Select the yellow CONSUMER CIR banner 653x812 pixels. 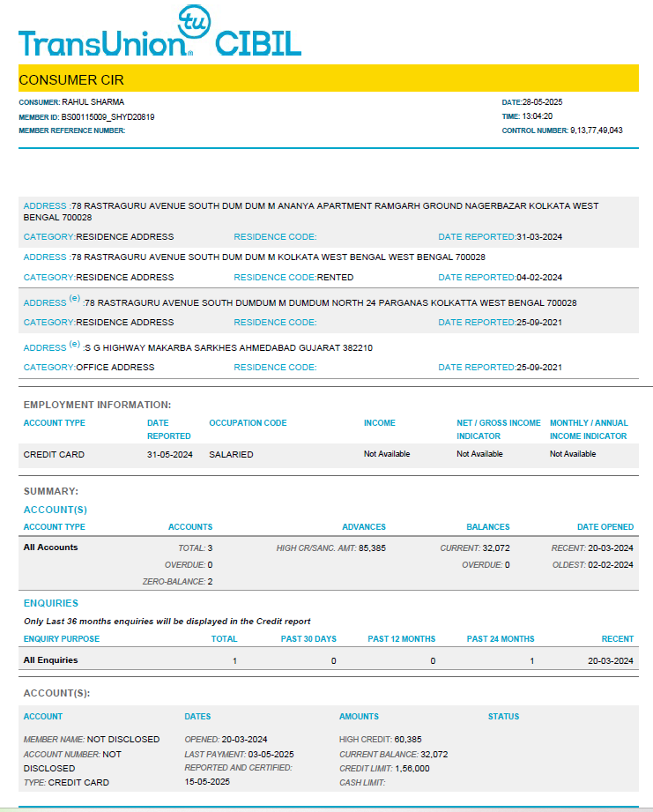pos(327,79)
